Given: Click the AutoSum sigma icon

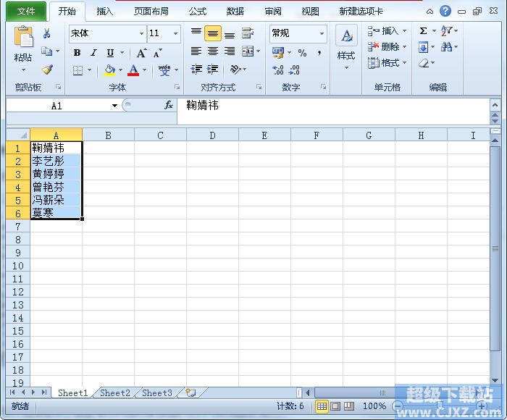Looking at the screenshot, I should [423, 31].
